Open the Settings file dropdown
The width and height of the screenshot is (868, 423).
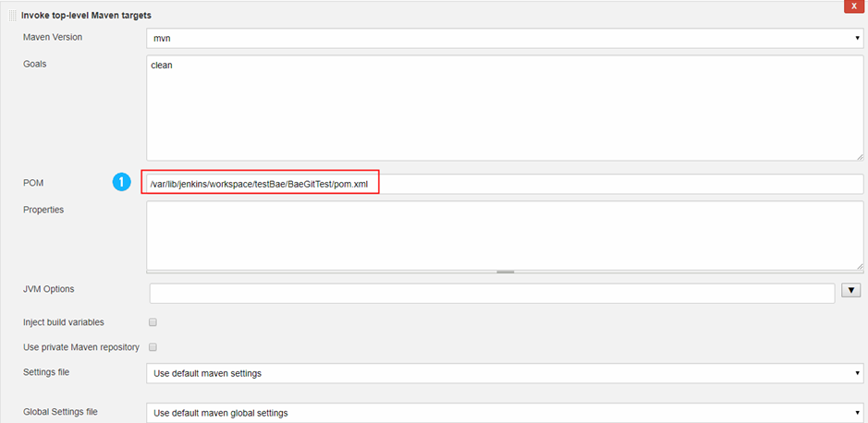(505, 373)
